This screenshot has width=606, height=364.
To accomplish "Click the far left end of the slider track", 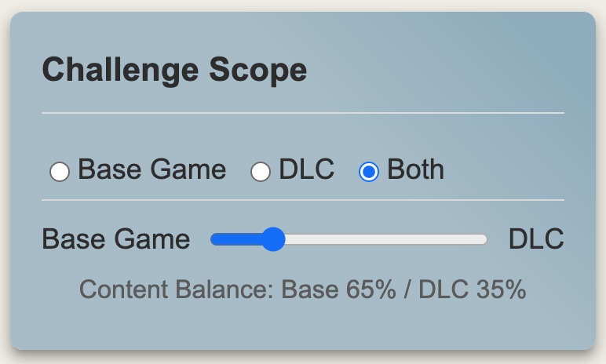I will pyautogui.click(x=214, y=239).
